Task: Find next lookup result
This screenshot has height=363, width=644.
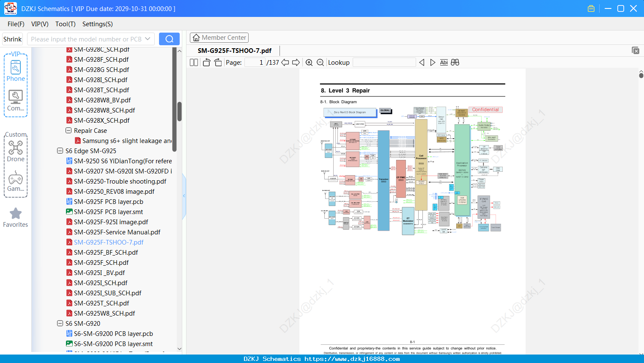Action: pyautogui.click(x=433, y=62)
